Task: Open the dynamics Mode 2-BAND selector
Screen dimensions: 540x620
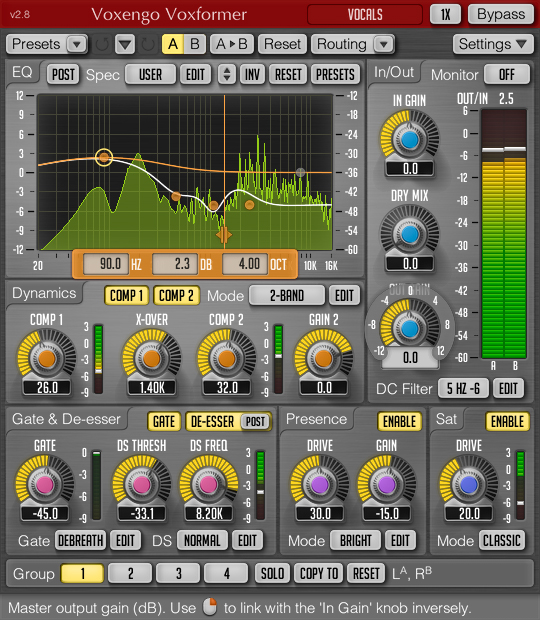Action: click(x=287, y=295)
